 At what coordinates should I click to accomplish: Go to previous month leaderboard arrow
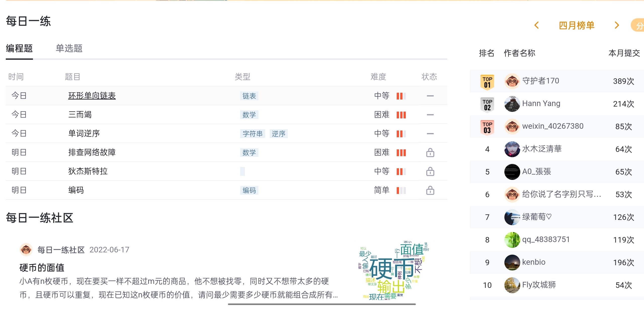click(536, 25)
